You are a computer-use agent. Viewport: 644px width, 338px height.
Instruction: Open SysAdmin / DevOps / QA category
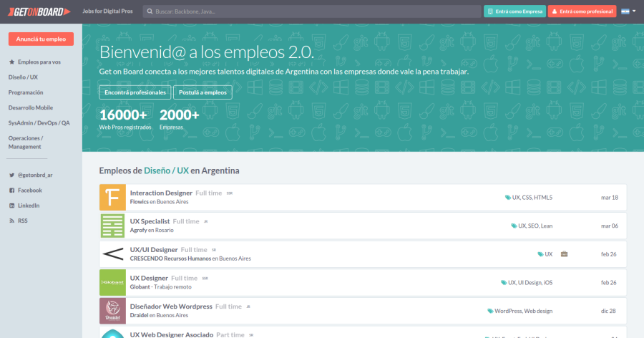pos(39,122)
